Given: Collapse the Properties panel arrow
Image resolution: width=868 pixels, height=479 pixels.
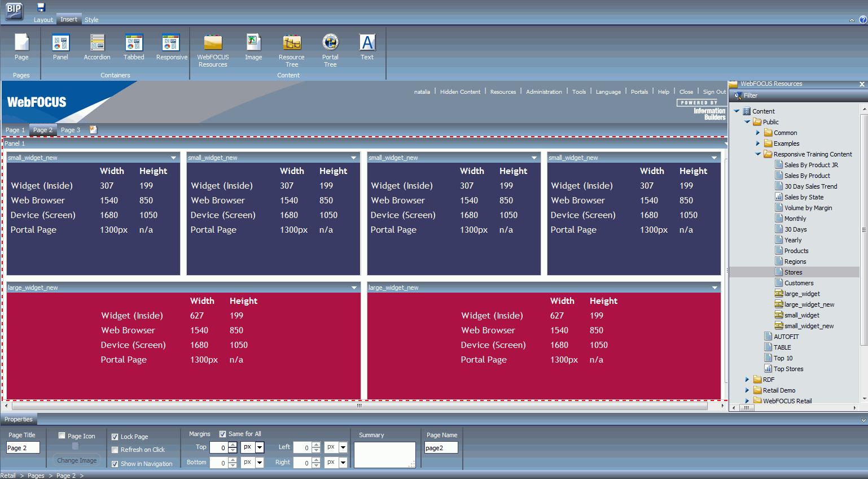Looking at the screenshot, I should [863, 420].
